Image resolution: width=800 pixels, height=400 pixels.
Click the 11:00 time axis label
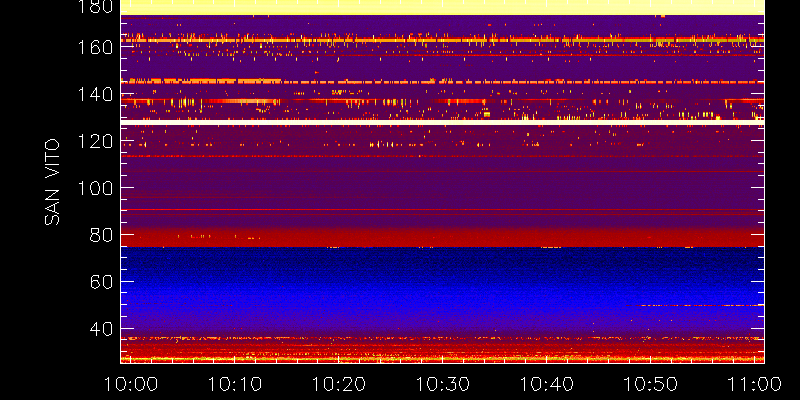coord(755,384)
